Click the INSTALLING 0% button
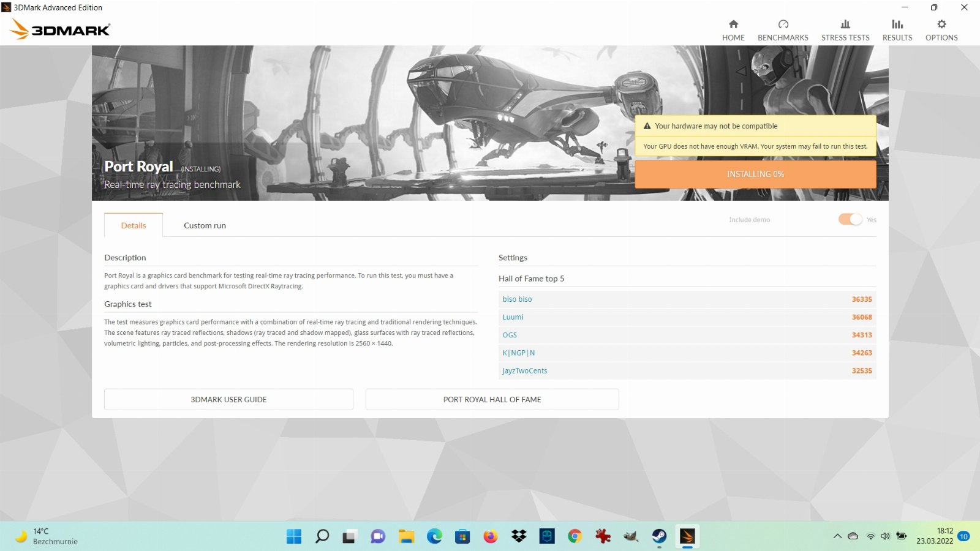 point(755,174)
